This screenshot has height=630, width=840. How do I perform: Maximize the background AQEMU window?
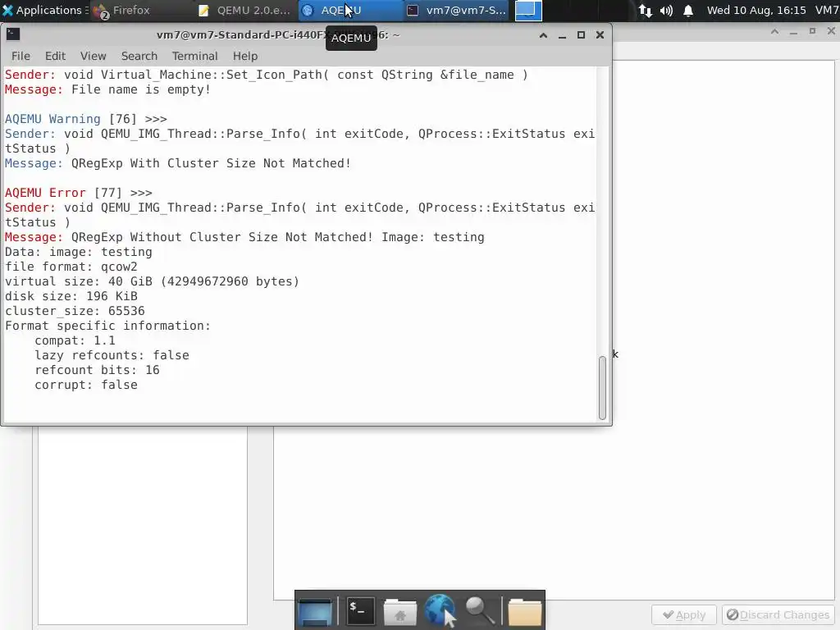tap(812, 32)
